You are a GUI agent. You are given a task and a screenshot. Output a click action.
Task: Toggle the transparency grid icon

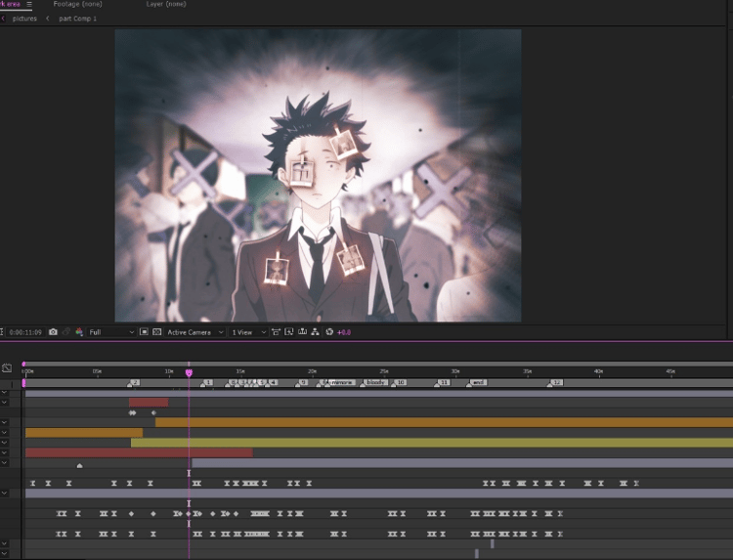pyautogui.click(x=157, y=332)
